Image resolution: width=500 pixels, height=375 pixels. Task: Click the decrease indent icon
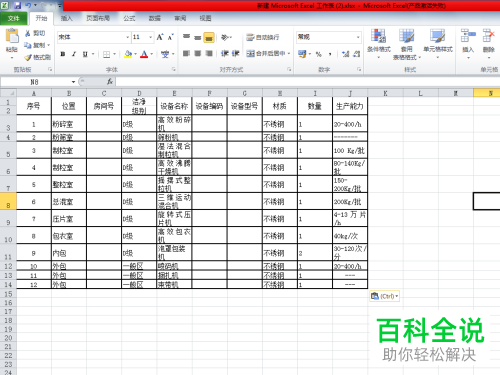225,54
